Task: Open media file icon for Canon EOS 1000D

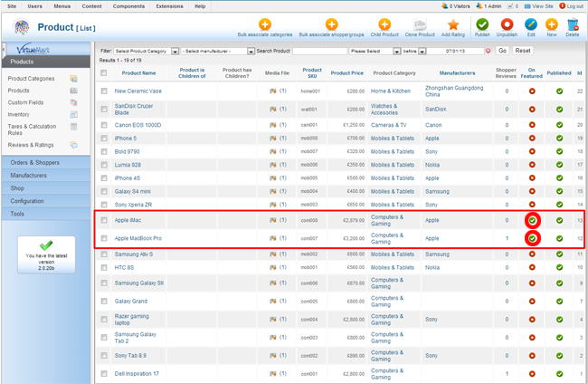Action: (x=271, y=123)
